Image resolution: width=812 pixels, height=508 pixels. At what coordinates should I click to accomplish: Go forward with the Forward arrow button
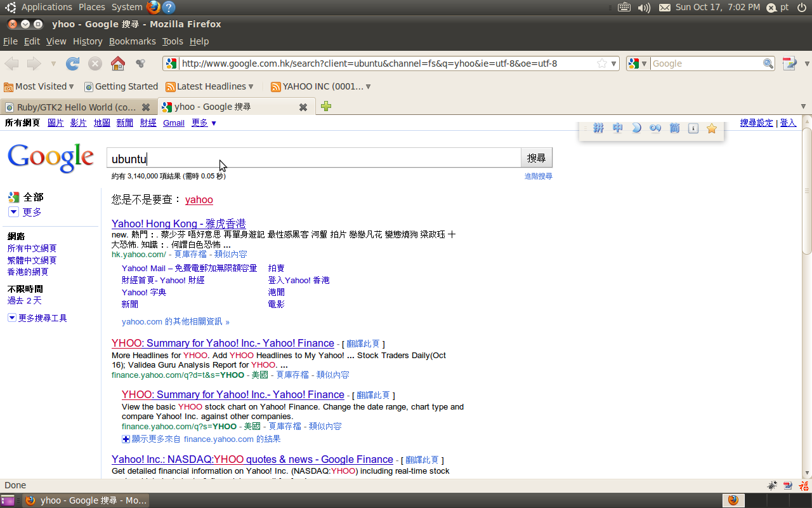pyautogui.click(x=34, y=63)
